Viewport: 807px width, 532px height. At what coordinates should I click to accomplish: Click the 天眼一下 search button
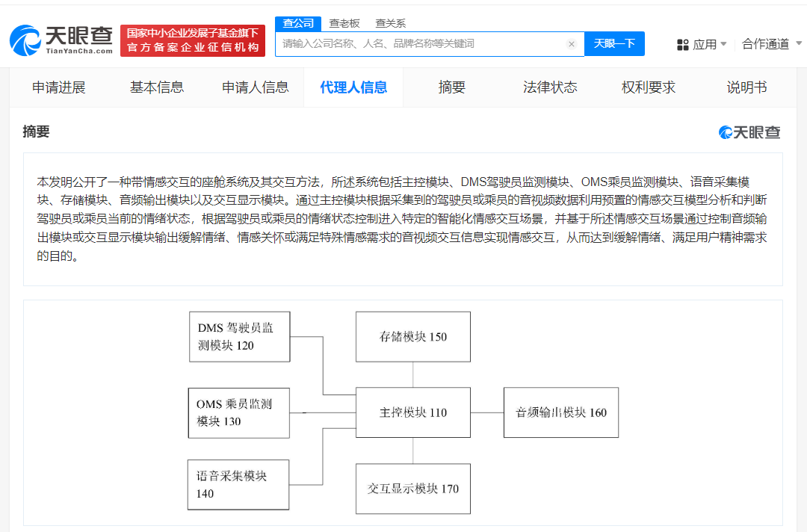tap(614, 44)
